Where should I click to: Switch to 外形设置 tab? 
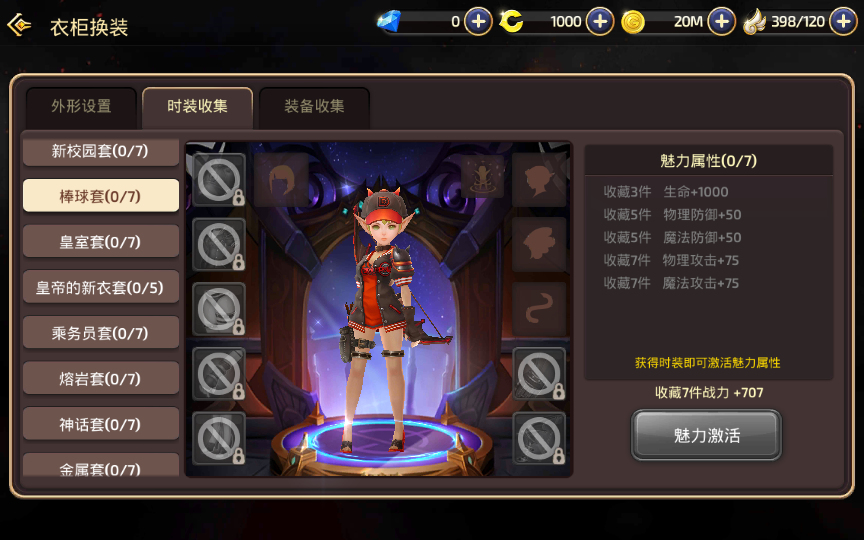click(x=81, y=106)
